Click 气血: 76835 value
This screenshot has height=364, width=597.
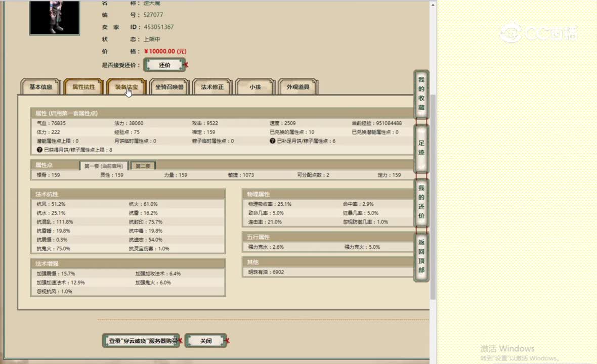point(51,123)
